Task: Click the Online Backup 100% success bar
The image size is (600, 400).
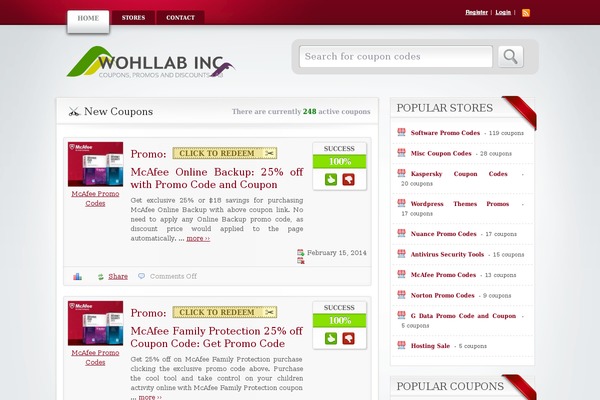Action: pos(339,162)
